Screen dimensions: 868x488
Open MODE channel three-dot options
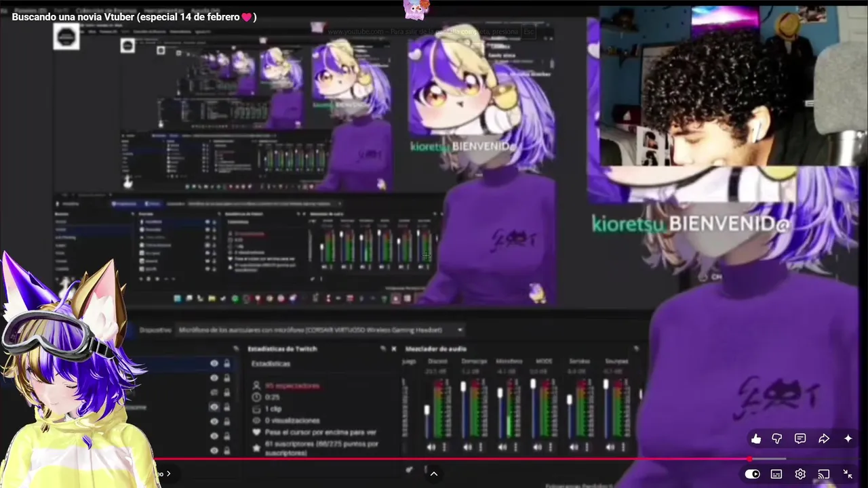pyautogui.click(x=551, y=447)
